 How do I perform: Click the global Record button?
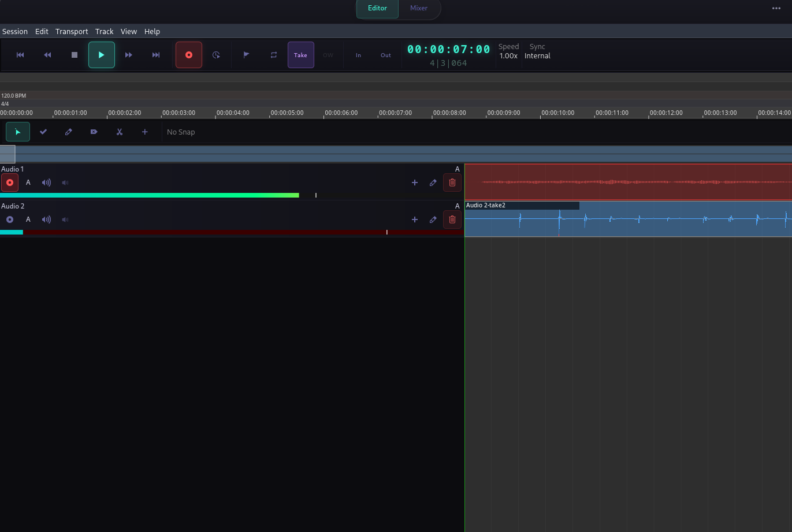pos(189,55)
